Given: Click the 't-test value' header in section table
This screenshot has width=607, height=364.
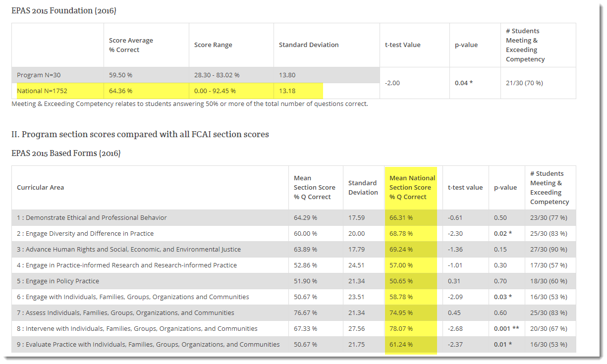Looking at the screenshot, I should tap(465, 187).
